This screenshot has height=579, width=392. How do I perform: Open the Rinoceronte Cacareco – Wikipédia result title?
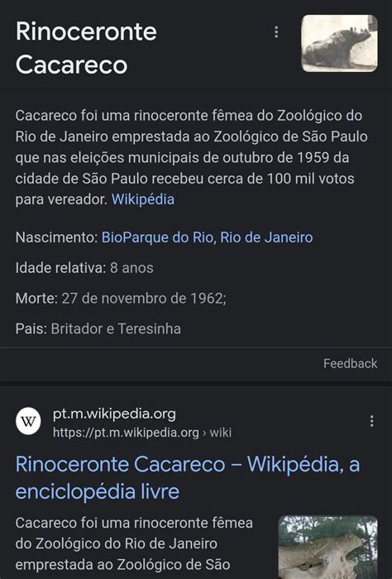[188, 477]
